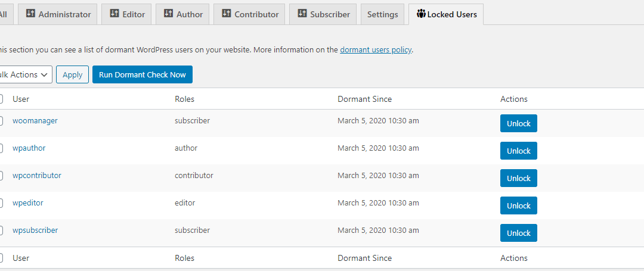Click the Actions label in table footer

[514, 258]
